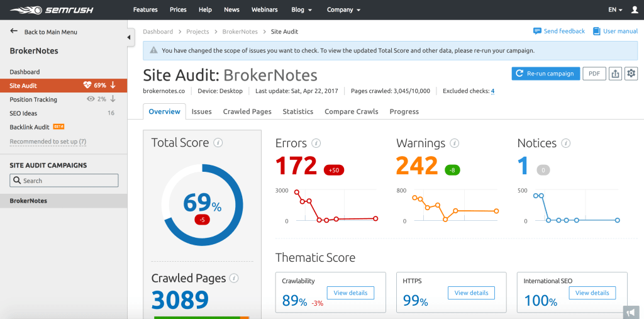Click the megaphone icon at bottom right

pyautogui.click(x=631, y=312)
